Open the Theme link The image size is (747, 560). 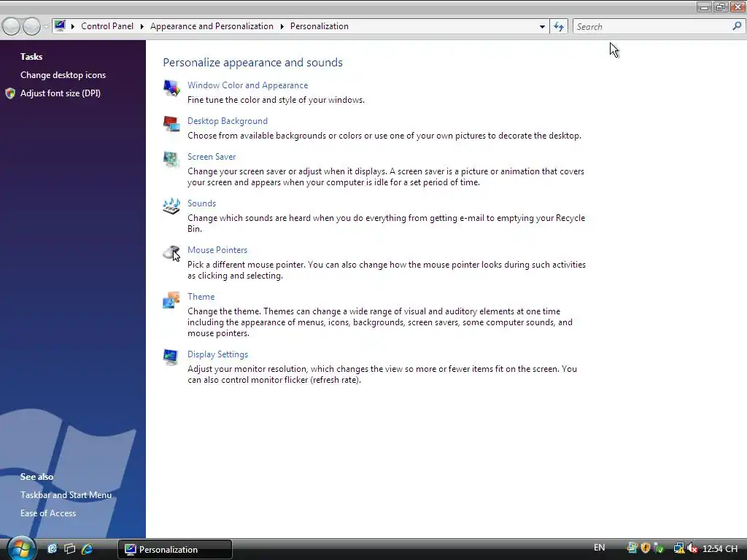201,297
